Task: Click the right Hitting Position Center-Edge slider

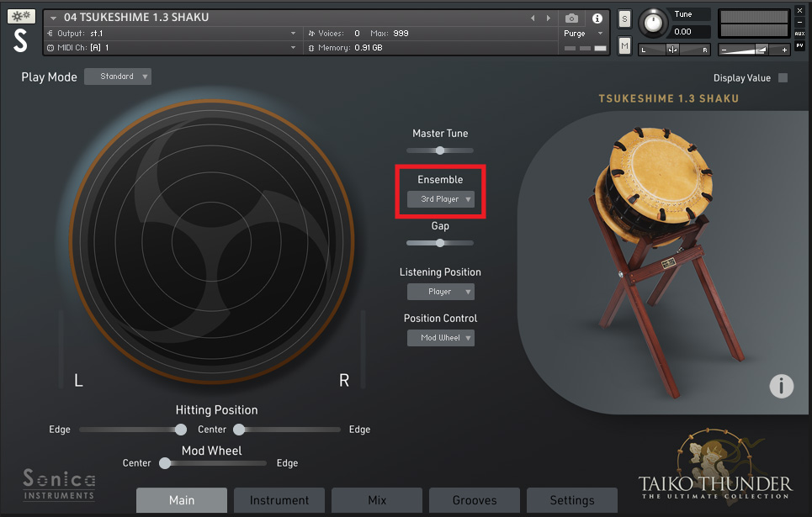Action: coord(287,430)
